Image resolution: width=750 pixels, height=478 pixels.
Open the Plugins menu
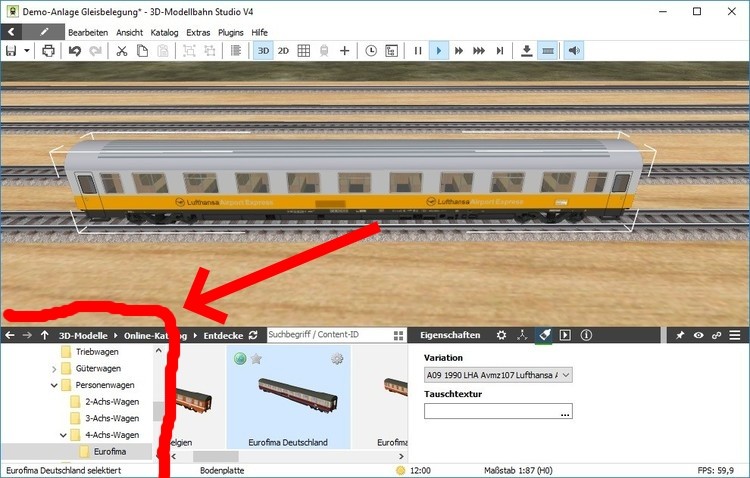coord(231,33)
